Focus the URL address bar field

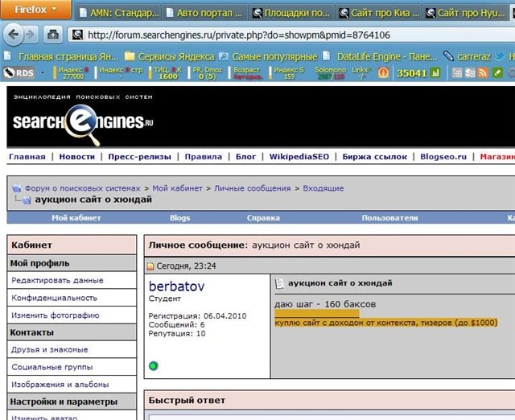(292, 35)
